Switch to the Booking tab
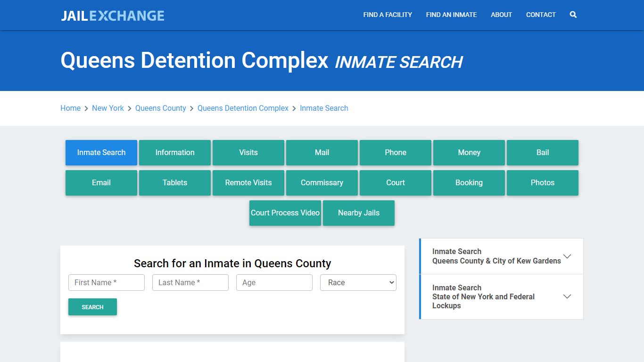The height and width of the screenshot is (362, 644). 469,183
